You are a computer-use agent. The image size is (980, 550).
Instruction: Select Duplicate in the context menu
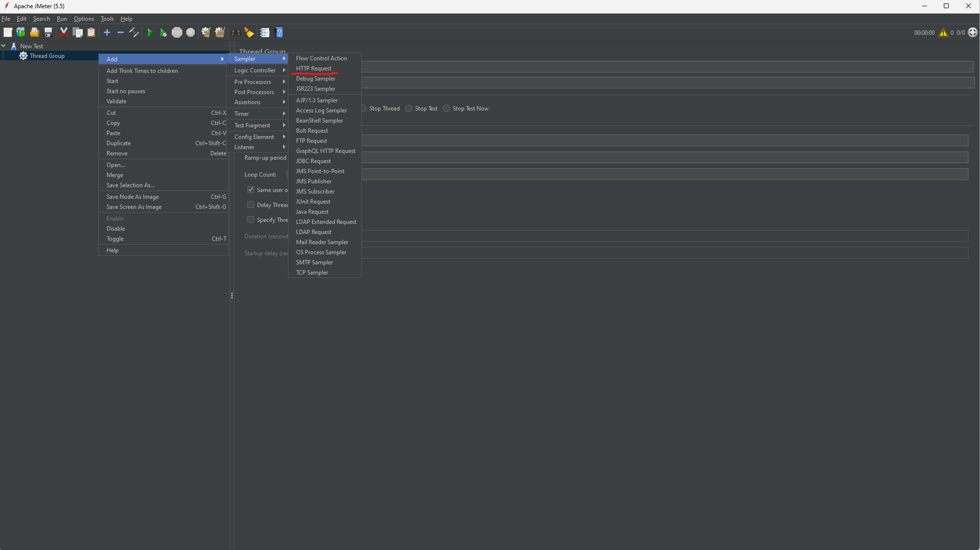coord(119,143)
